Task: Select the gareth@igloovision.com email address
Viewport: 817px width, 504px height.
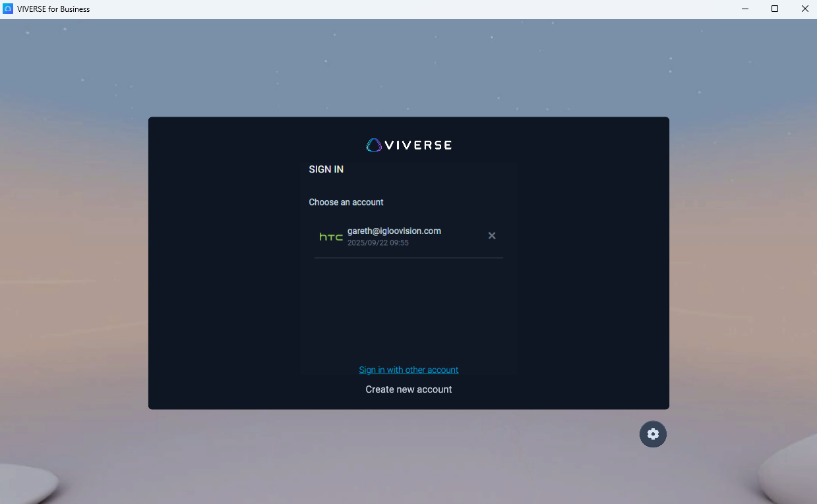Action: 394,231
